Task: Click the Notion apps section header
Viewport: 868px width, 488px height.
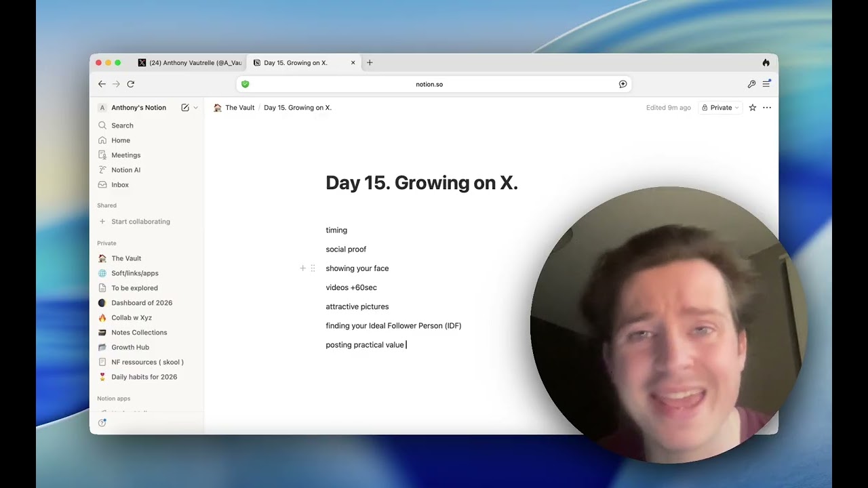Action: (114, 399)
